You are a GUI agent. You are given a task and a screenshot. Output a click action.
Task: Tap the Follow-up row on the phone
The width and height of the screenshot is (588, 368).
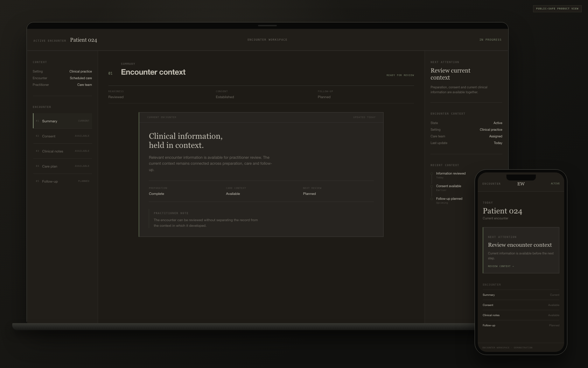point(521,325)
